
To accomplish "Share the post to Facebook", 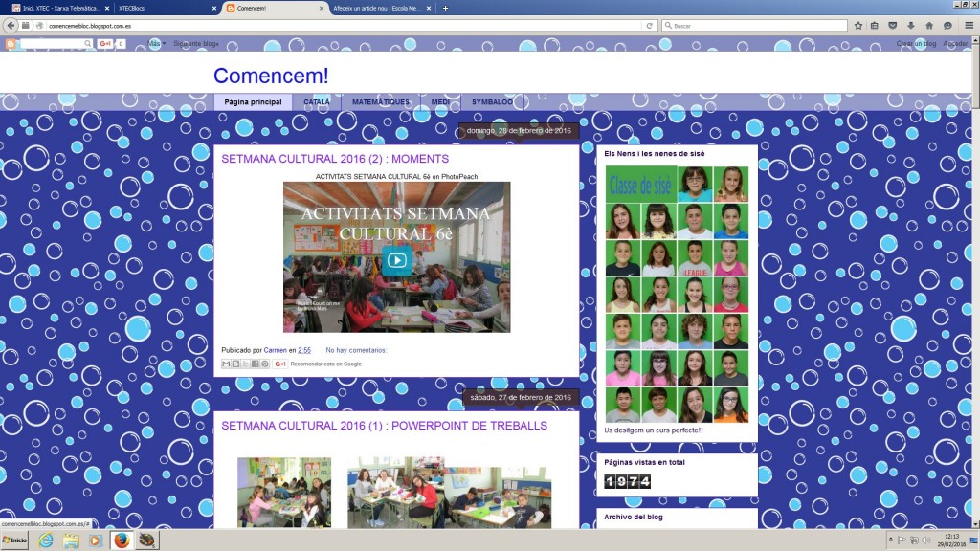I will pyautogui.click(x=256, y=364).
